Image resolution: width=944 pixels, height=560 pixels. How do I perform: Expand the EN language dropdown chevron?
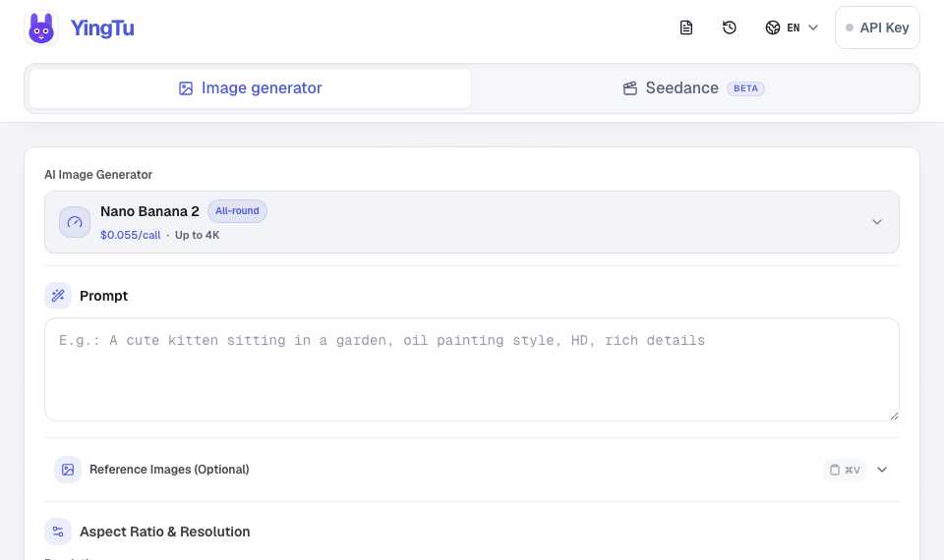coord(813,28)
